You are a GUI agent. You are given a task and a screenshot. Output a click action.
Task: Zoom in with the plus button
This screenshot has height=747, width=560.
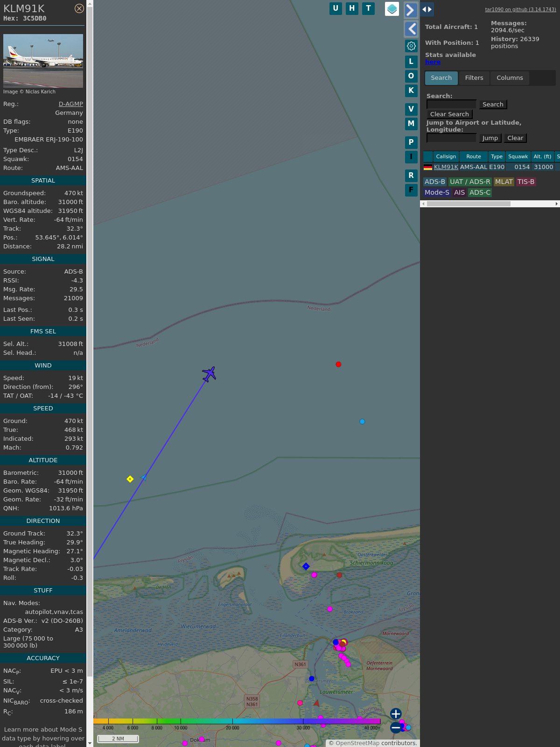click(x=396, y=714)
